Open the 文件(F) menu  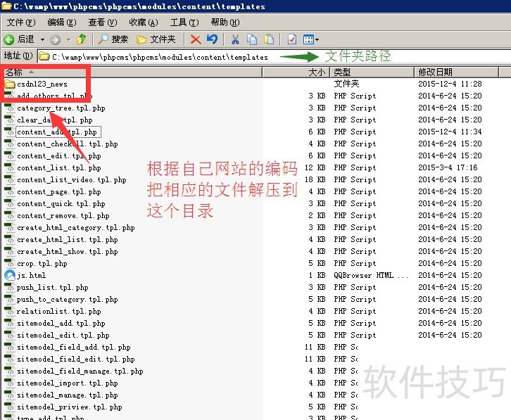pyautogui.click(x=21, y=22)
